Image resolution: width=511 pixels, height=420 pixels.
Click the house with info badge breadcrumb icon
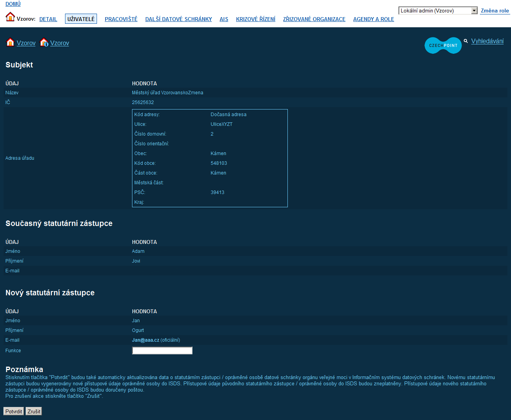point(44,42)
